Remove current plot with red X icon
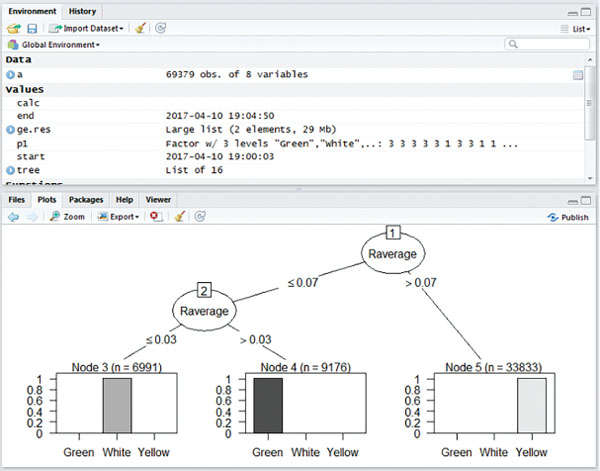This screenshot has height=471, width=600. pyautogui.click(x=156, y=216)
